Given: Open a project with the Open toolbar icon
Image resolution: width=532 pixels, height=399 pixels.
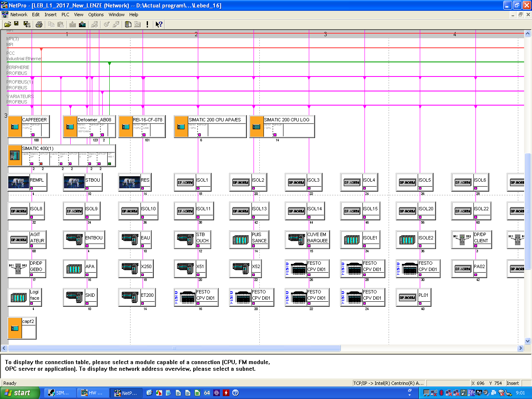Looking at the screenshot, I should [x=7, y=25].
